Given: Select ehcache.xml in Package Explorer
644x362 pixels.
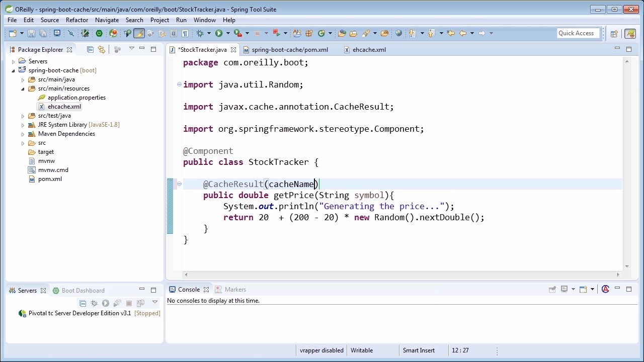Looking at the screenshot, I should coord(64,107).
